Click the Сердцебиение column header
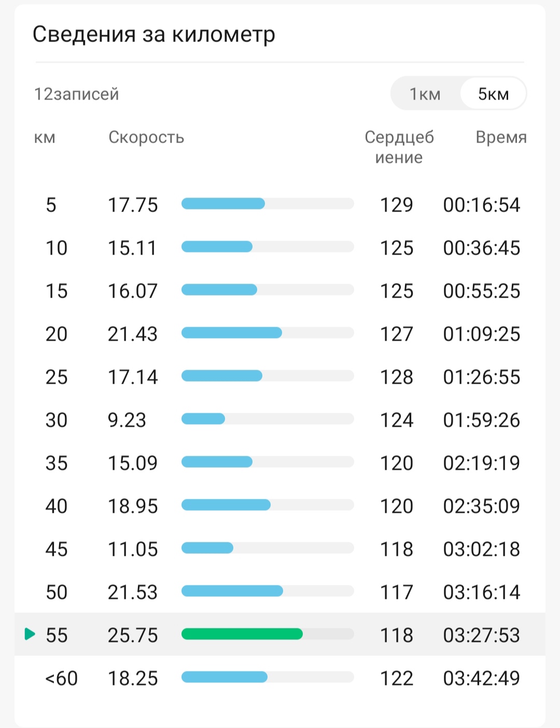The width and height of the screenshot is (560, 728). 399,147
